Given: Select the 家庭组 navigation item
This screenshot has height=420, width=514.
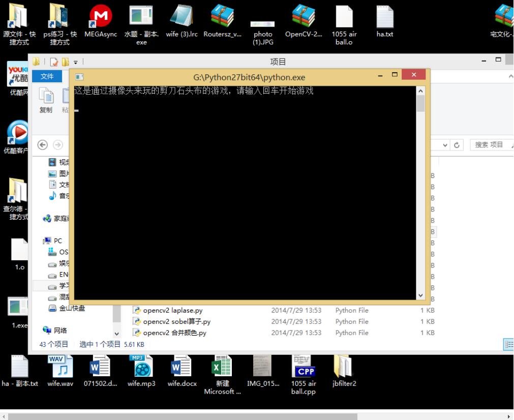Looking at the screenshot, I should (x=56, y=218).
